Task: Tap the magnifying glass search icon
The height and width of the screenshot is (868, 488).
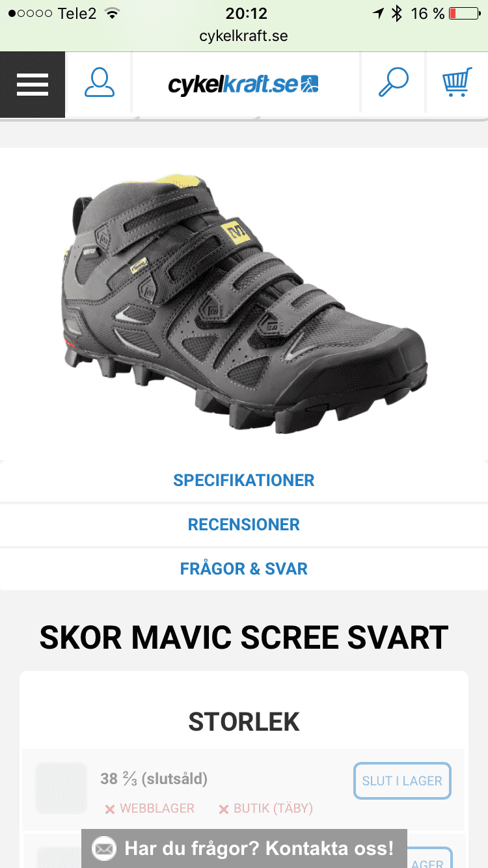Action: pyautogui.click(x=393, y=83)
